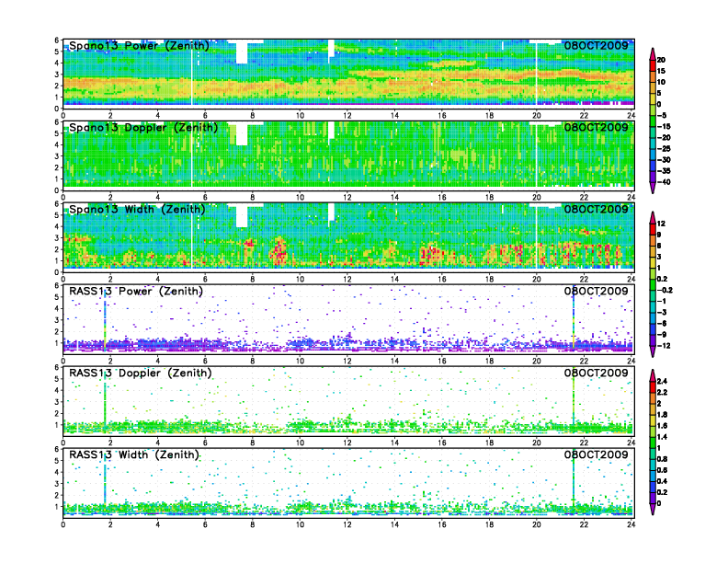
Task: Click the 'Spano13 Width (Zenith)' panel title
Action: click(138, 210)
